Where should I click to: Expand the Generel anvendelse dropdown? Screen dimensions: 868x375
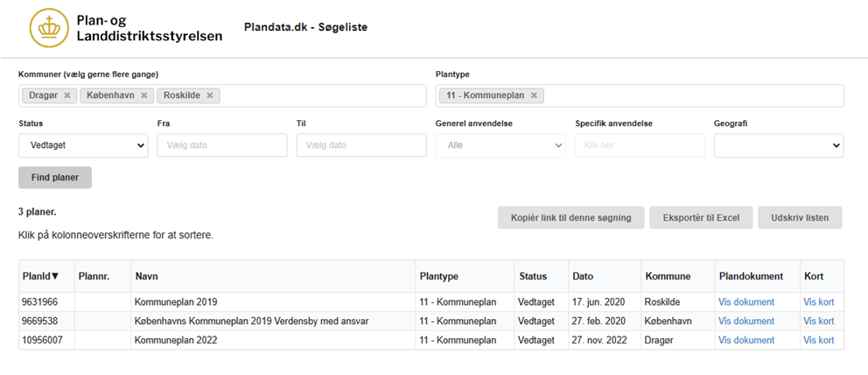coord(500,145)
